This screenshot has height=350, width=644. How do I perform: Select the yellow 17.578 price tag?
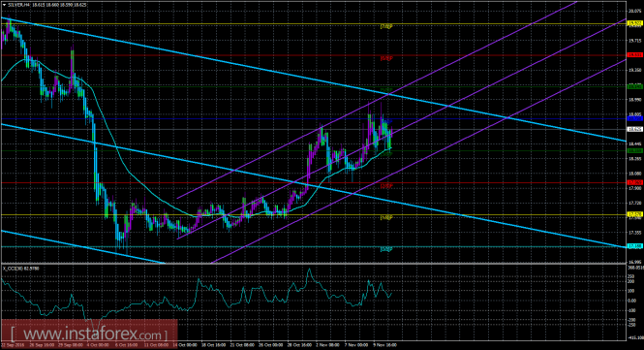coord(635,214)
